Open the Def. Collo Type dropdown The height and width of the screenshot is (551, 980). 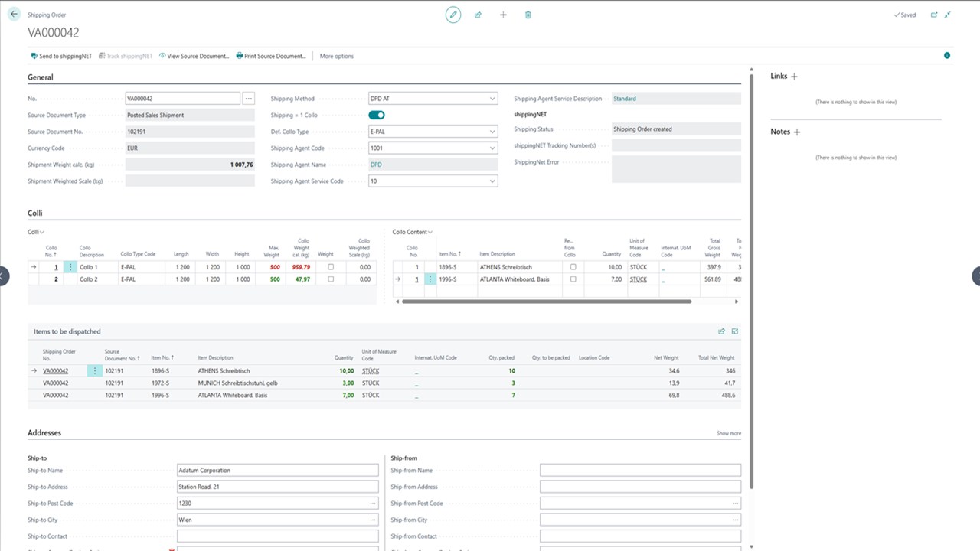(492, 132)
